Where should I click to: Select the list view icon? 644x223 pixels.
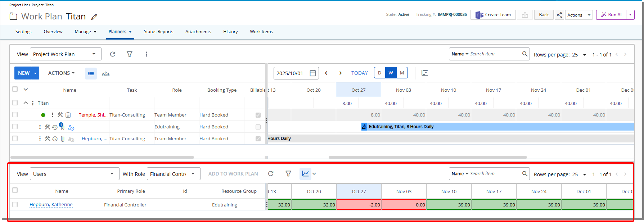[91, 73]
